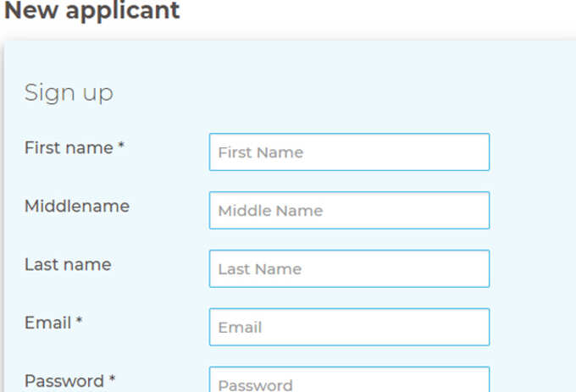Viewport: 576px width, 392px height.
Task: Click the "First name" field label
Action: pos(69,147)
